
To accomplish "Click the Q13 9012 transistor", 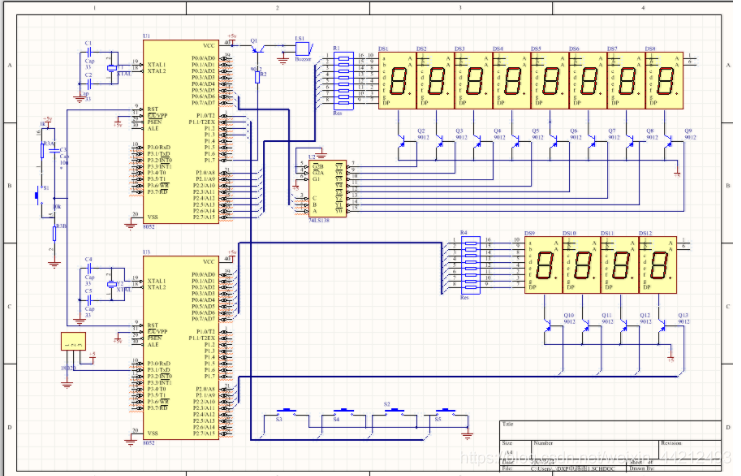I will click(664, 326).
